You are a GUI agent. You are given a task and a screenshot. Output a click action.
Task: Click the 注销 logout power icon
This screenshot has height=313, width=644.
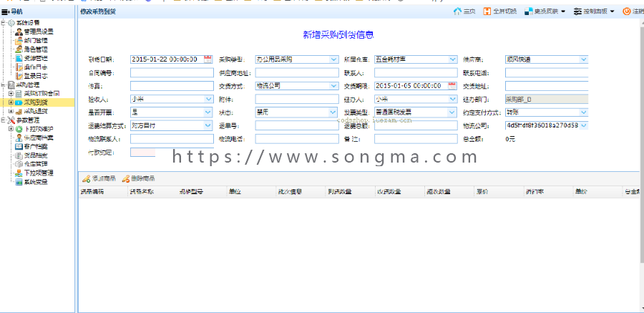tap(627, 11)
